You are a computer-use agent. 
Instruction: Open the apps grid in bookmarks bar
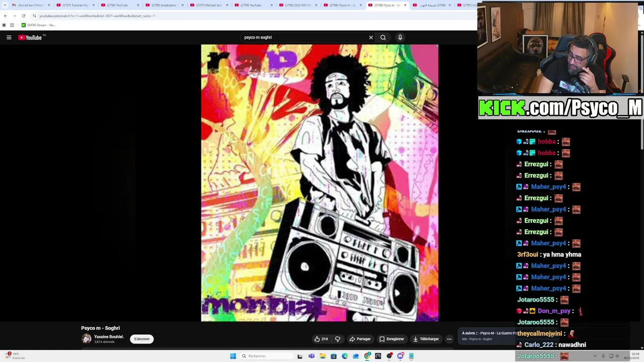(12, 25)
